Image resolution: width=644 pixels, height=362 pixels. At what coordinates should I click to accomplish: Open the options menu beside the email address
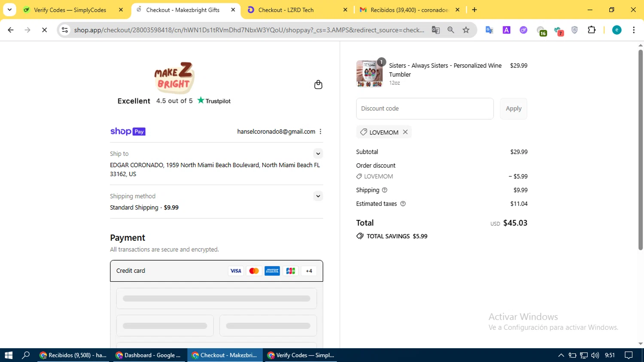tap(320, 132)
